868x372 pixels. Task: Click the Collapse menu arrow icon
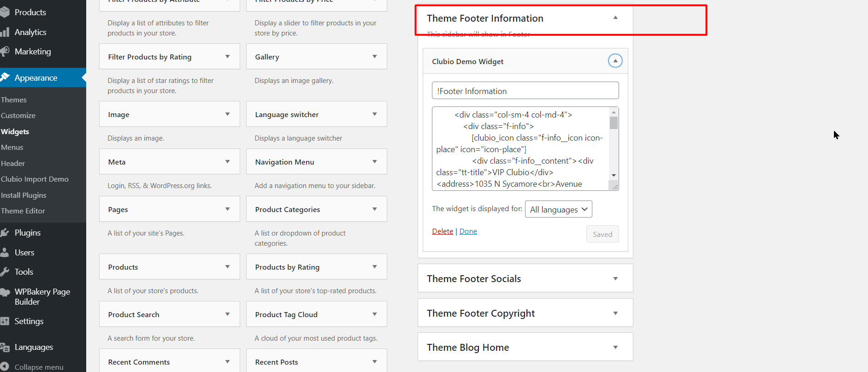point(5,367)
